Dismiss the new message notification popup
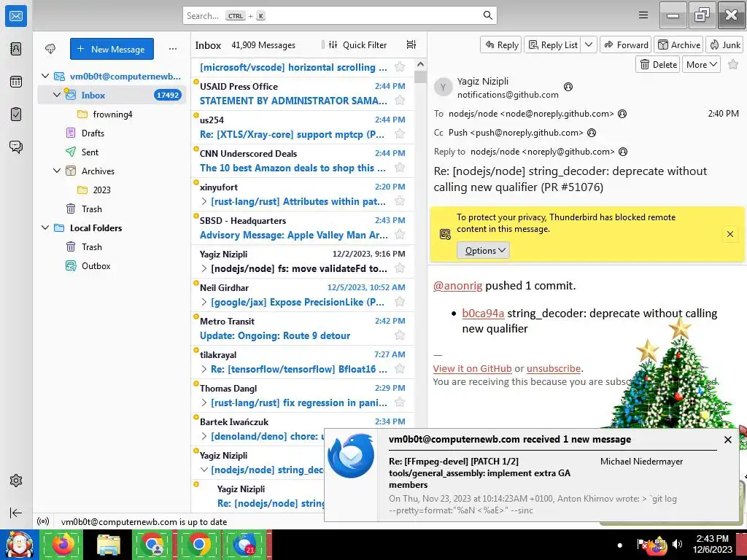747x560 pixels. (x=727, y=440)
